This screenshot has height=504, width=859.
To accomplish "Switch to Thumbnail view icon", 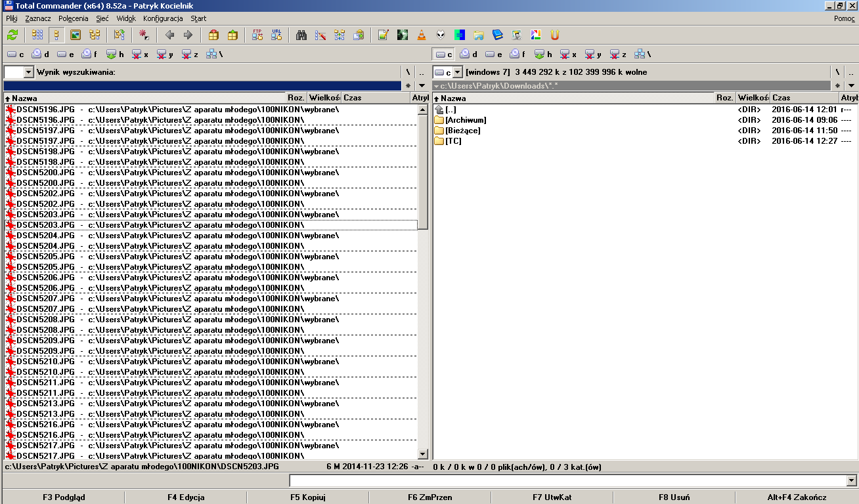I will 76,35.
